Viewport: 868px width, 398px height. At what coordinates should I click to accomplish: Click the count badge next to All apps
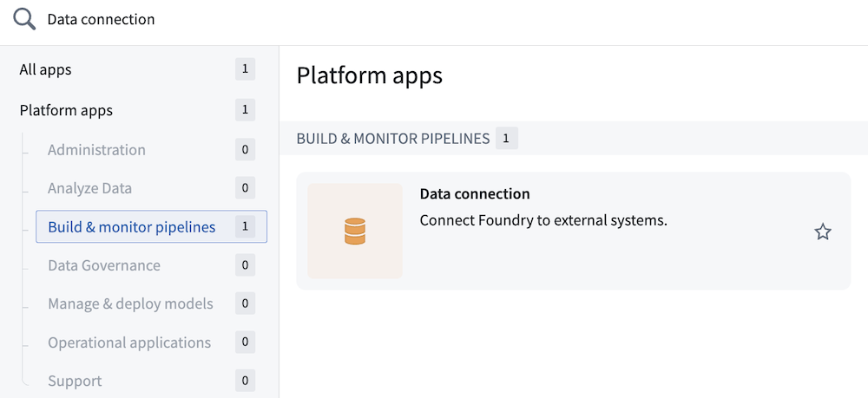click(245, 69)
